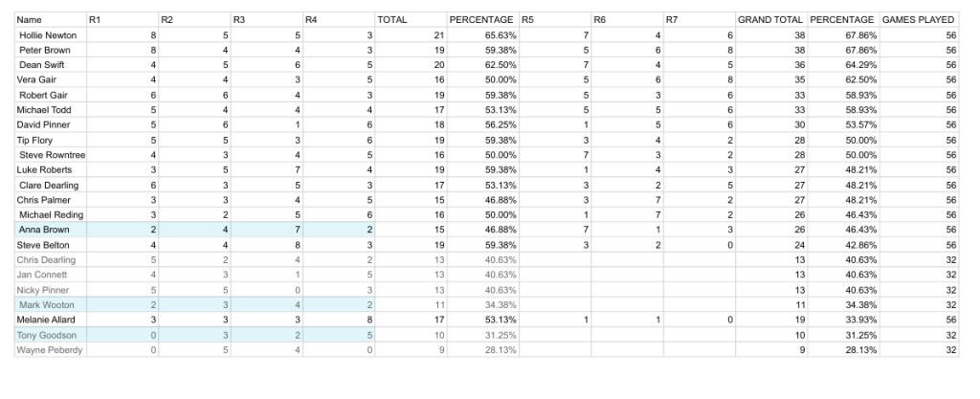Select David Pinner's R3 score cell
This screenshot has height=399, width=980.
click(x=265, y=124)
